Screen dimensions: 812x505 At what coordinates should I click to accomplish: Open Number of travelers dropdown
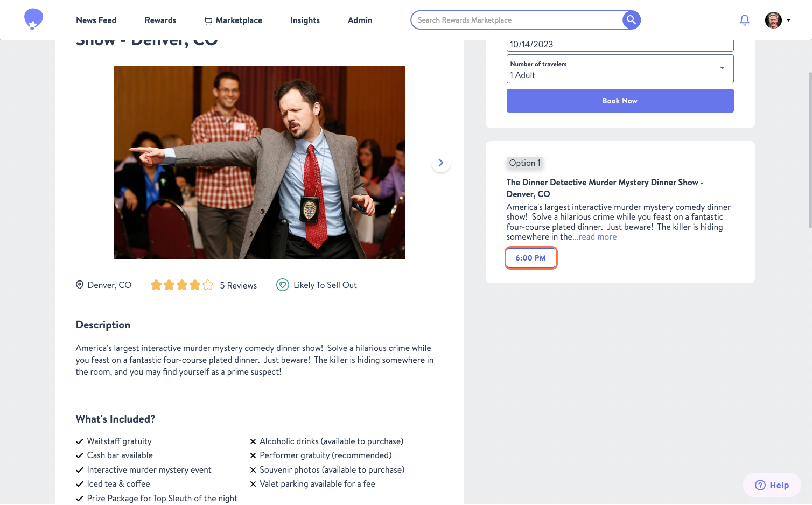[x=620, y=69]
